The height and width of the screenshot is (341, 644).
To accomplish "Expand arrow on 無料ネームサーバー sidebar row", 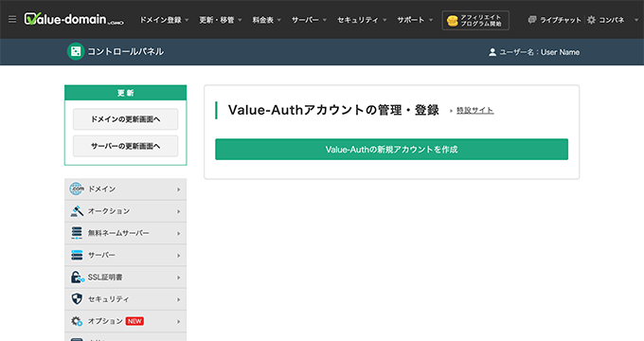I will pyautogui.click(x=179, y=233).
